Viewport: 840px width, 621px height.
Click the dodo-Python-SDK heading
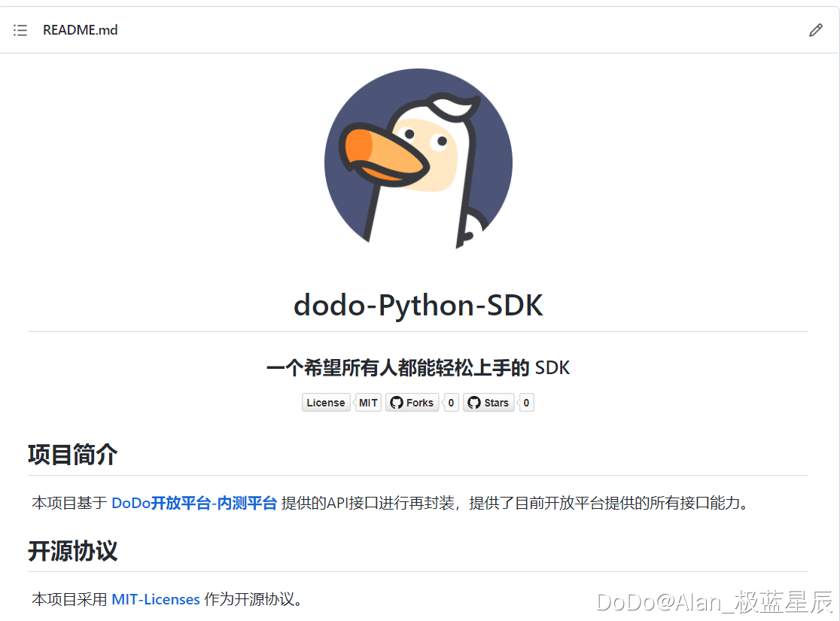click(x=418, y=305)
